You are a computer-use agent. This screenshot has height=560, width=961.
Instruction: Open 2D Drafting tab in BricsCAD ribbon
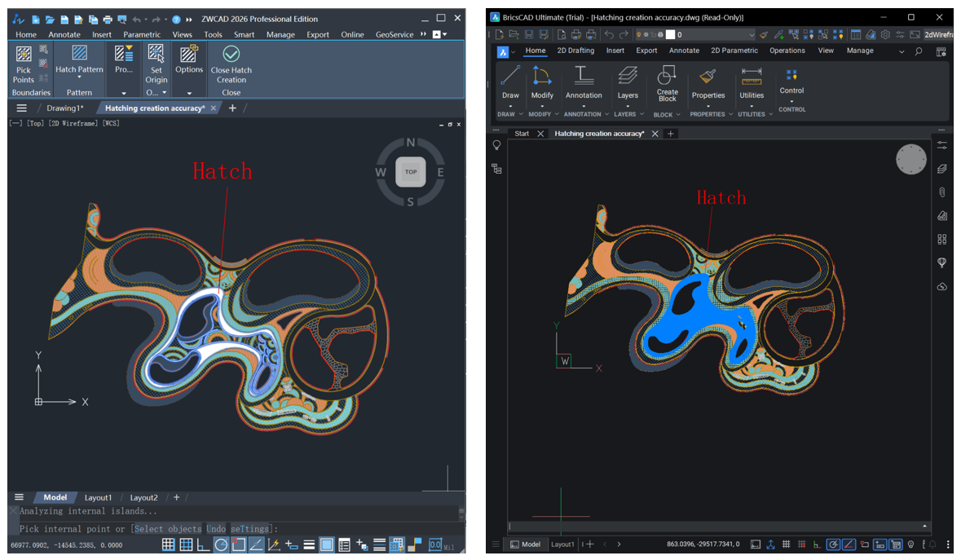(575, 51)
